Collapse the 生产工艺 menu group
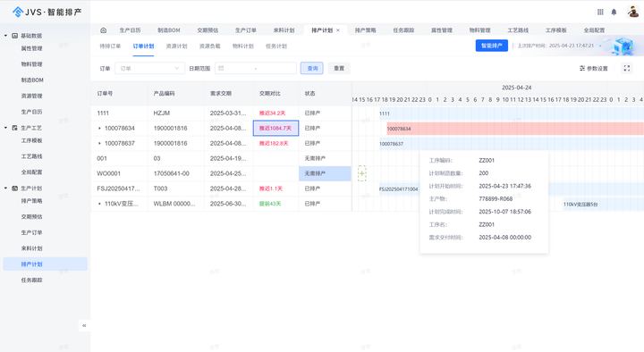This screenshot has height=352, width=644. tap(5, 128)
